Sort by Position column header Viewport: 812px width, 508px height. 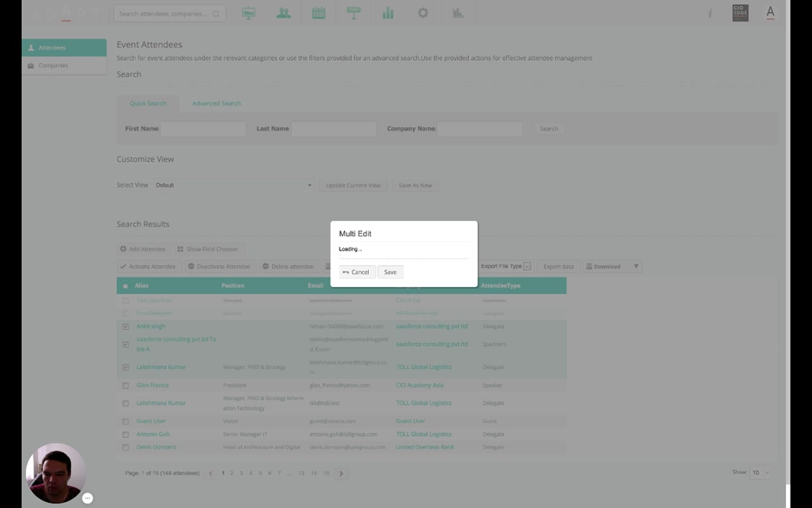(x=233, y=286)
